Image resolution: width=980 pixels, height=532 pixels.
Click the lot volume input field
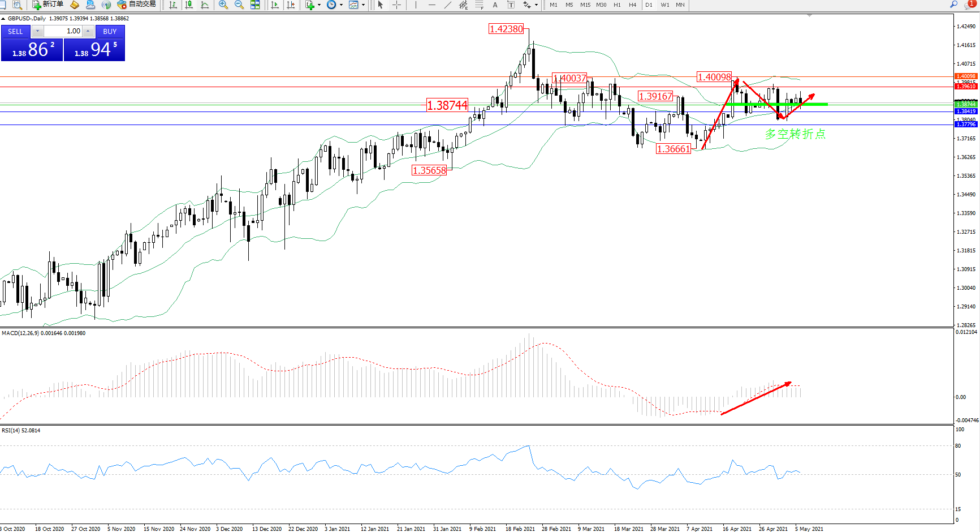coord(63,32)
